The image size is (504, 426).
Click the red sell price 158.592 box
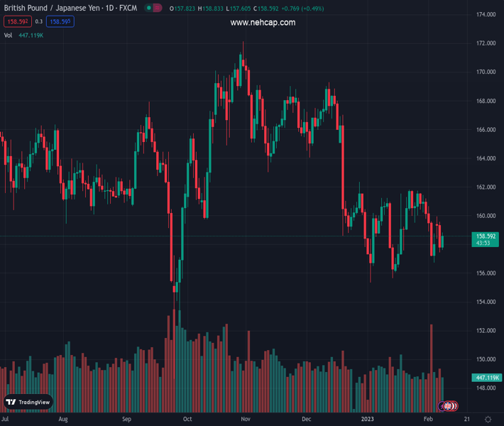point(17,22)
